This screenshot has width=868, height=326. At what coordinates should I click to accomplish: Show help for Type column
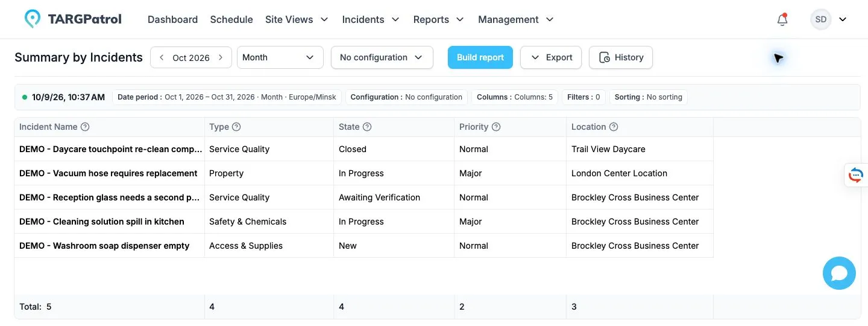click(x=236, y=127)
